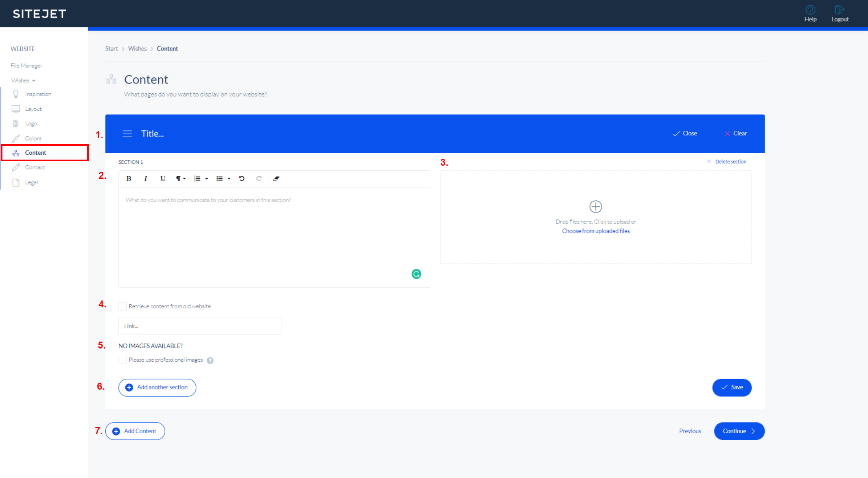Click the eraser clear-formatting icon
This screenshot has width=868, height=478.
click(276, 178)
